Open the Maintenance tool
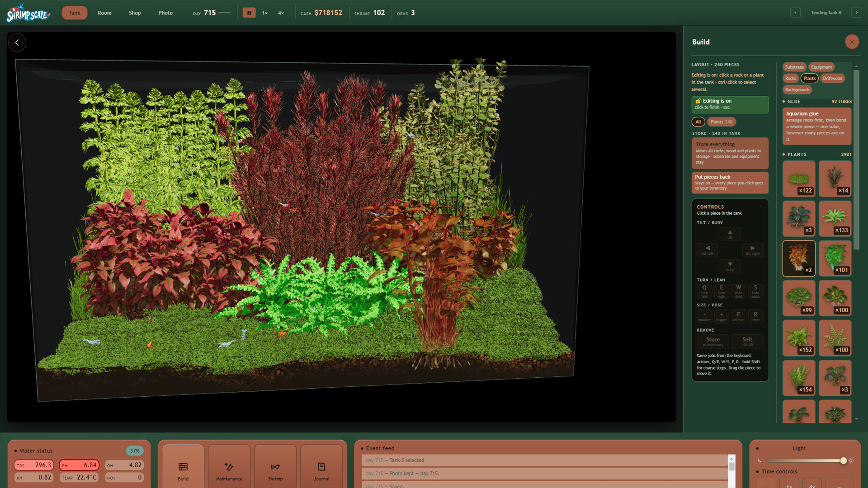This screenshot has width=868, height=488. pos(229,466)
